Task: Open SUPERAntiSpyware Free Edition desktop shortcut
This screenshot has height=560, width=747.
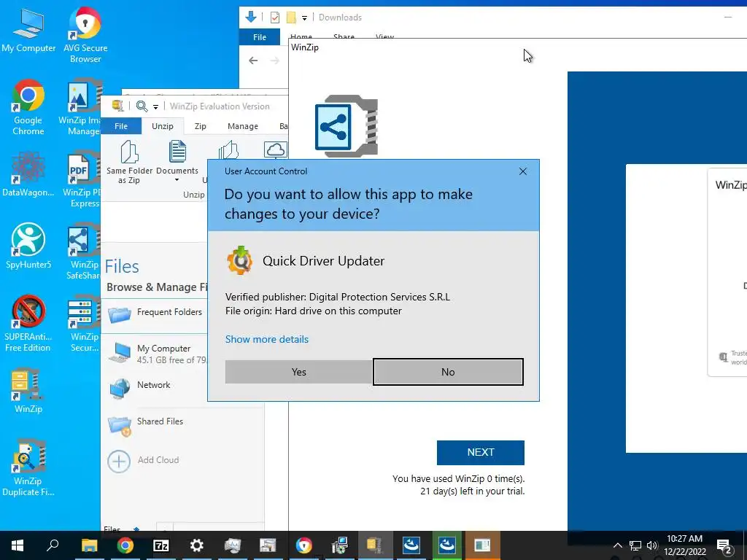Action: click(x=28, y=324)
